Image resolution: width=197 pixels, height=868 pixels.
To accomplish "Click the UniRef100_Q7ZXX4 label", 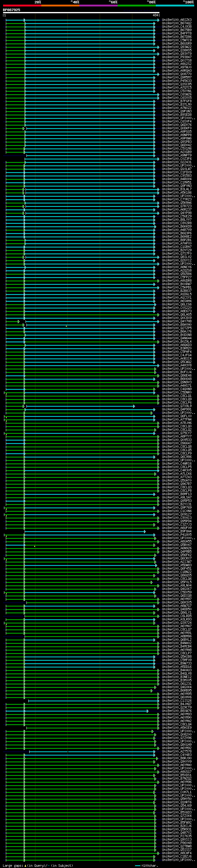I will pos(177,816).
